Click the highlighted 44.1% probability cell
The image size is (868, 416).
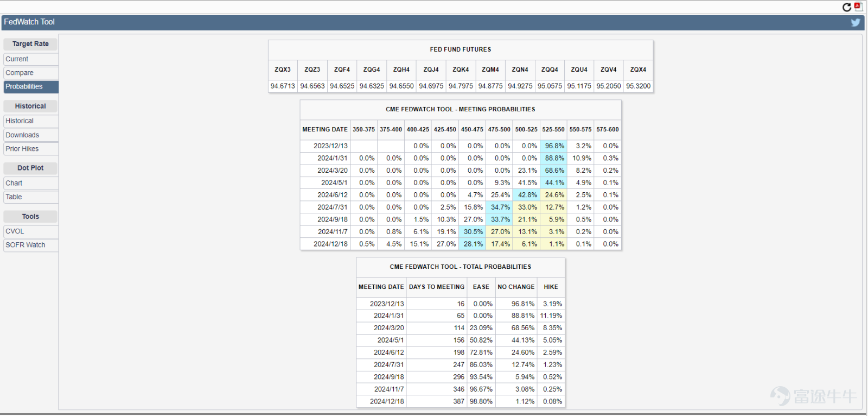coord(553,183)
